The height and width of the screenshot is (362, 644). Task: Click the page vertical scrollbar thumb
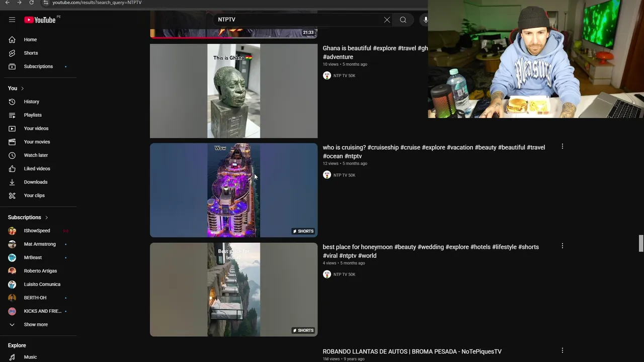click(641, 243)
